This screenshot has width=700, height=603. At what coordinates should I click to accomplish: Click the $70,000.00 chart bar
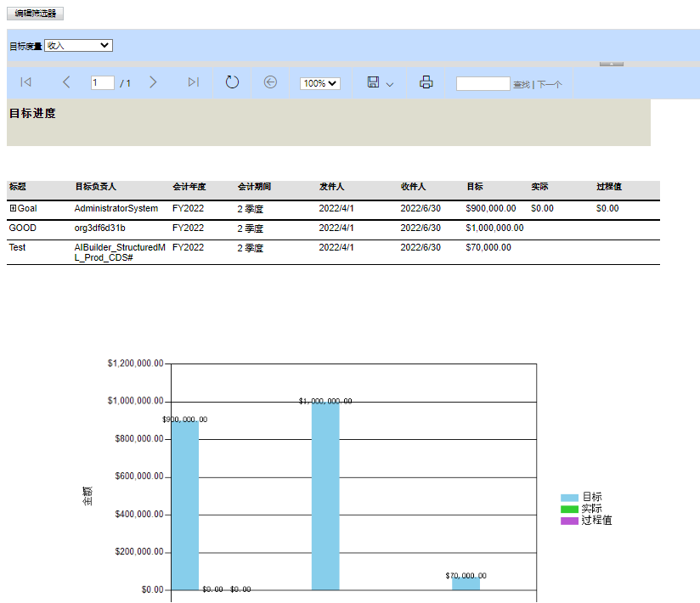click(x=466, y=583)
